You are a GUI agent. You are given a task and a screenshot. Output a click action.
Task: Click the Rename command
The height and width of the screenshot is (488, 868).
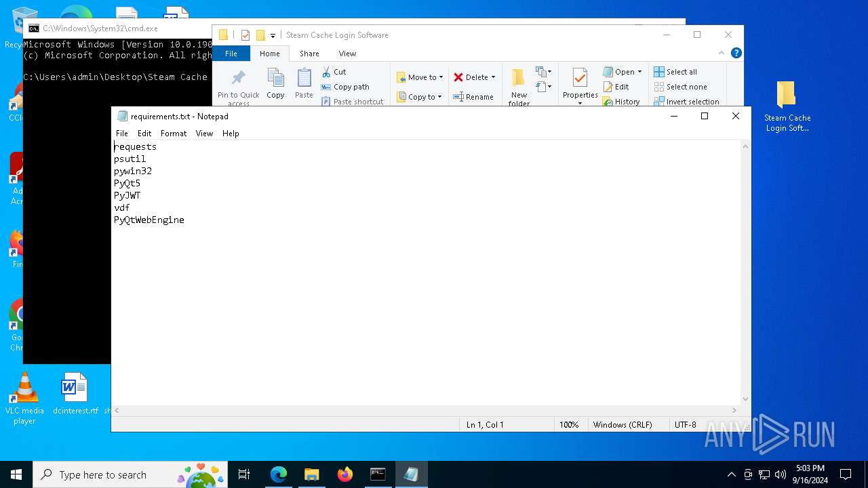(473, 97)
